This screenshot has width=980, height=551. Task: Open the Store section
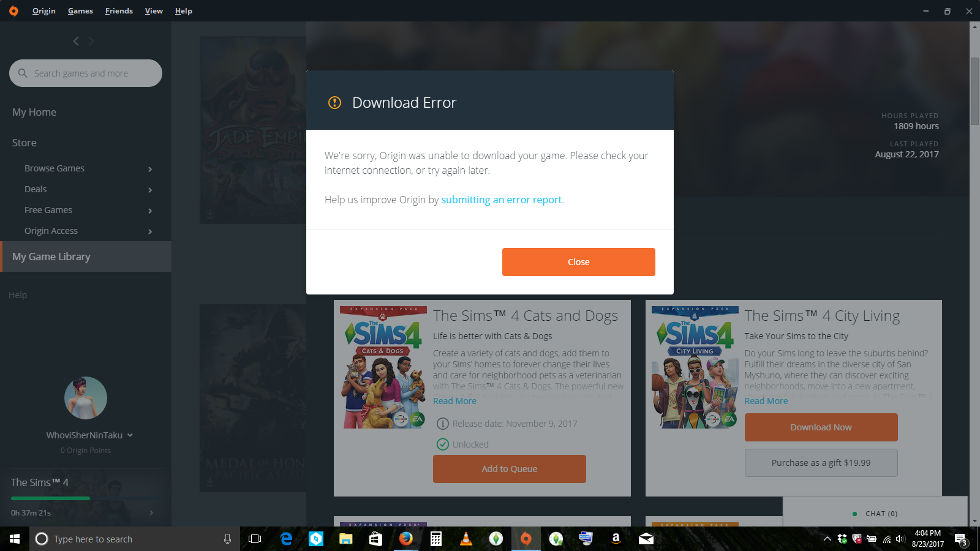24,143
